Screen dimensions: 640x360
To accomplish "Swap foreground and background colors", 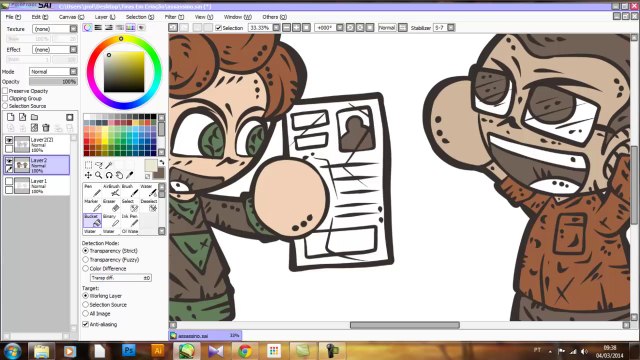I will point(162,163).
